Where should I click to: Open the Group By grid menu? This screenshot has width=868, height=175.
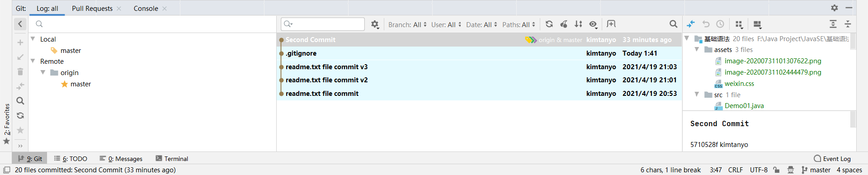click(739, 24)
